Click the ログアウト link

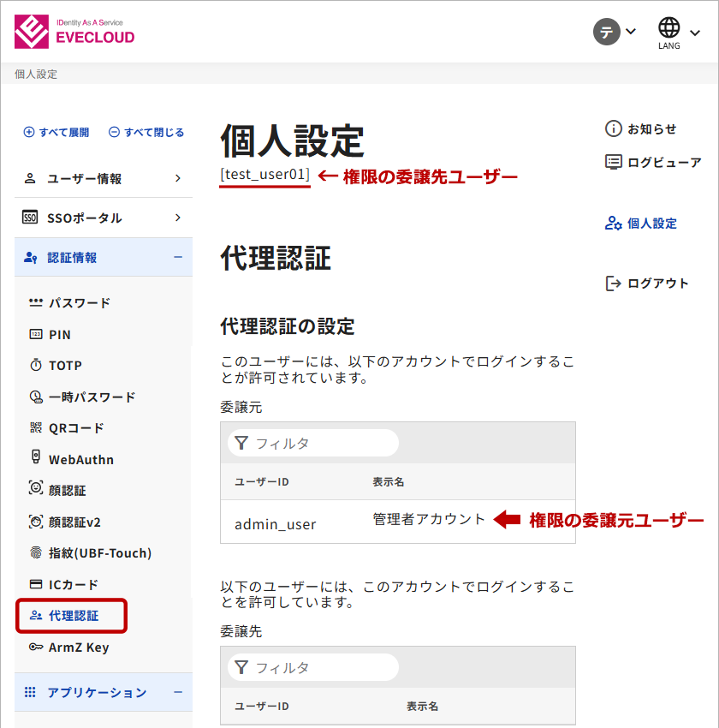(x=647, y=283)
